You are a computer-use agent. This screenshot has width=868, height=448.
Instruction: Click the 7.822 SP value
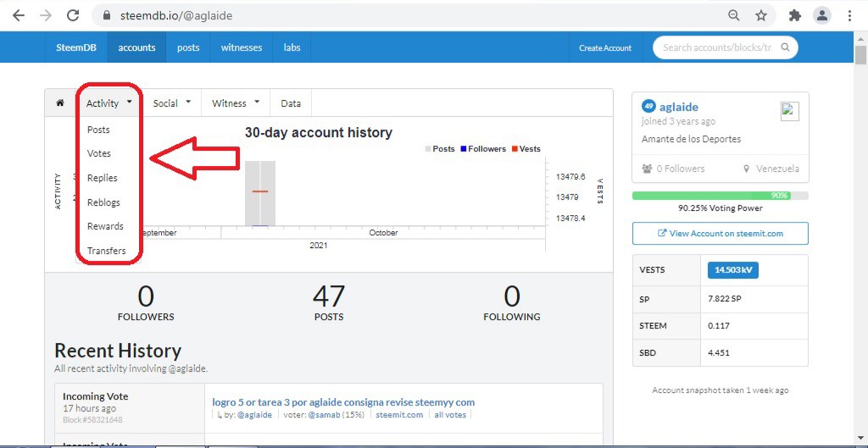tap(724, 299)
